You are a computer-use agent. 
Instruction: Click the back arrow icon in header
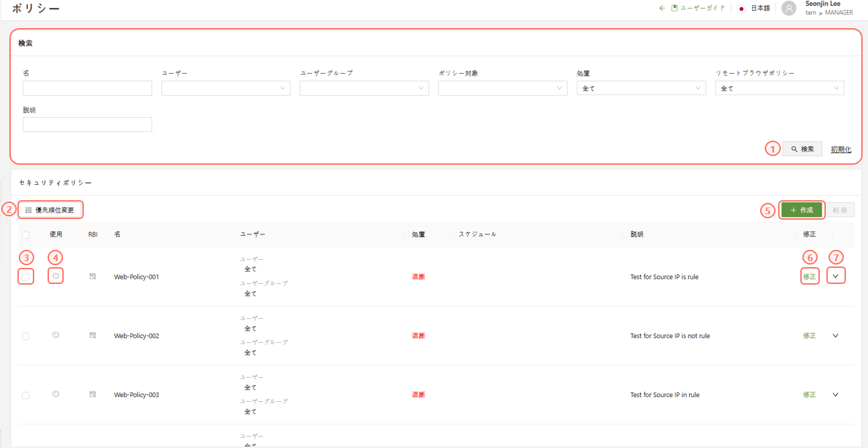pyautogui.click(x=662, y=8)
